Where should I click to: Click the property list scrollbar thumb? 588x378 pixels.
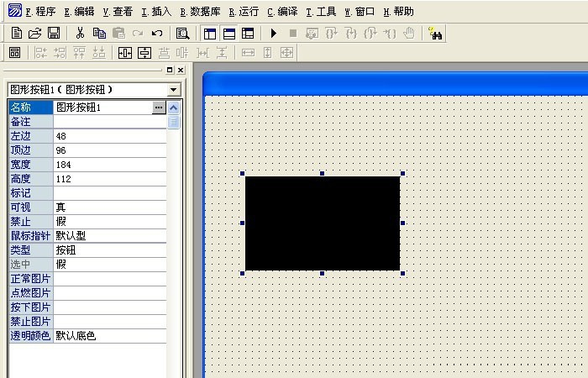(173, 123)
